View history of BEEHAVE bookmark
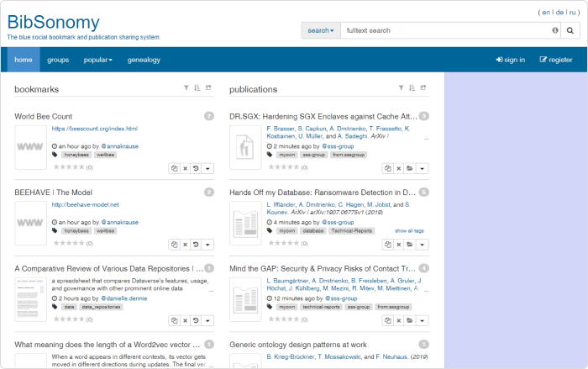The width and height of the screenshot is (588, 369). click(196, 245)
